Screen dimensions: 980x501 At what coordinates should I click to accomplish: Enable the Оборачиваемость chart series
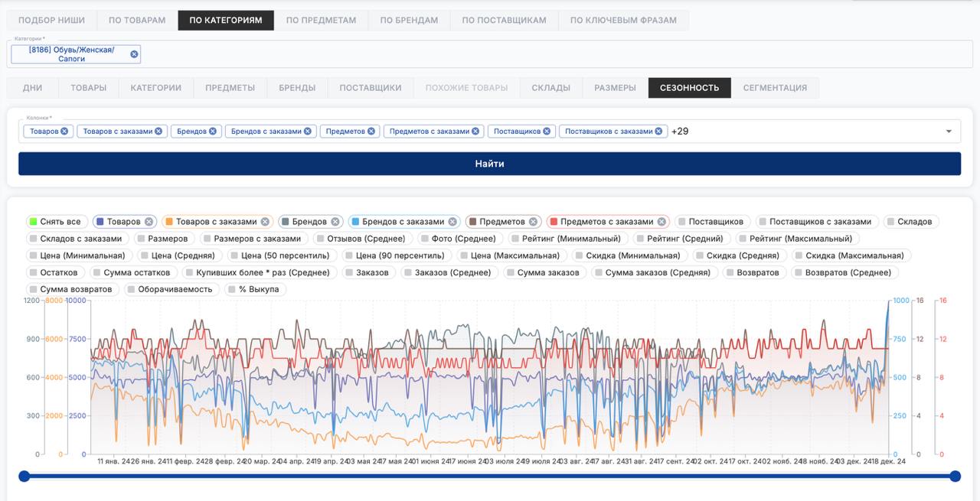coord(132,289)
